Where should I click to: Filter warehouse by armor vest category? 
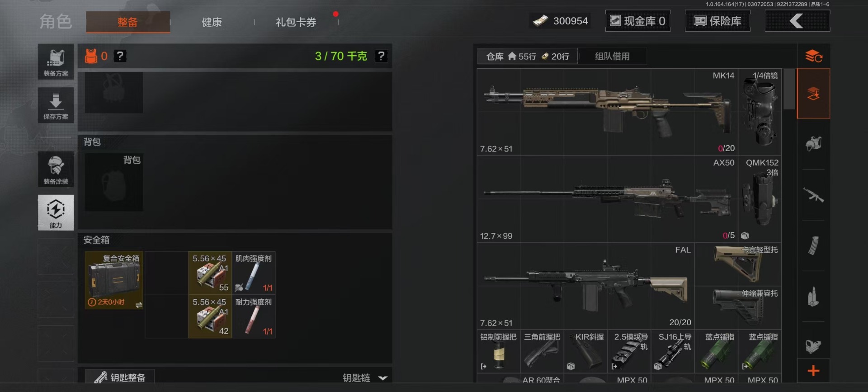point(813,144)
